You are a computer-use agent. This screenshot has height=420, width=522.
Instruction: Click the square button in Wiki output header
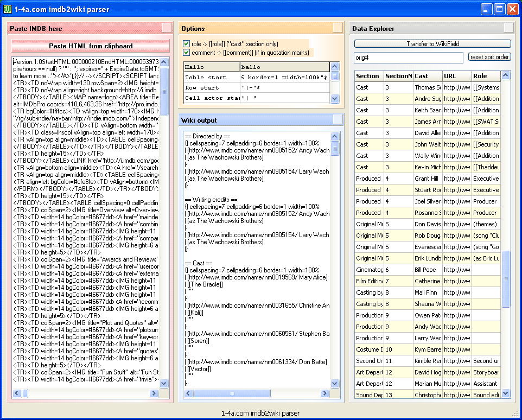tap(338, 119)
